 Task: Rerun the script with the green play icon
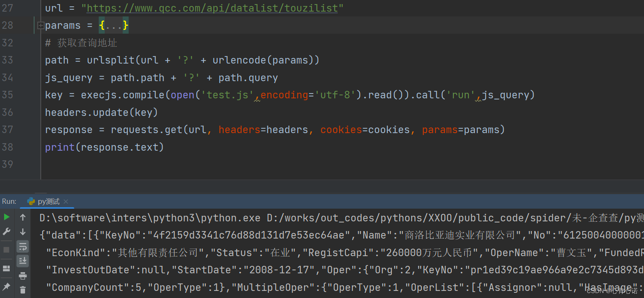(6, 217)
